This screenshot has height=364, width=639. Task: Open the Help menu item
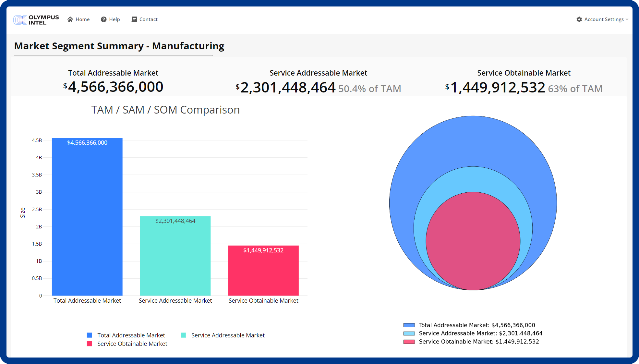[110, 19]
